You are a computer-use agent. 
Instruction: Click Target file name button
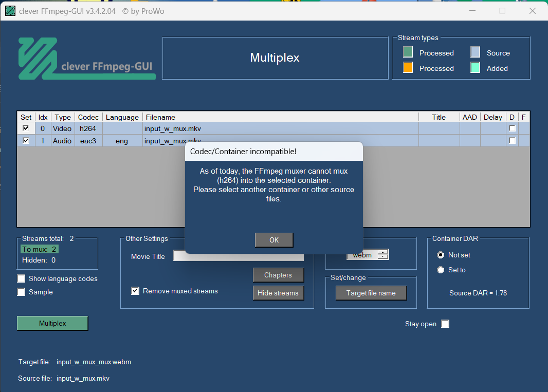click(x=371, y=293)
